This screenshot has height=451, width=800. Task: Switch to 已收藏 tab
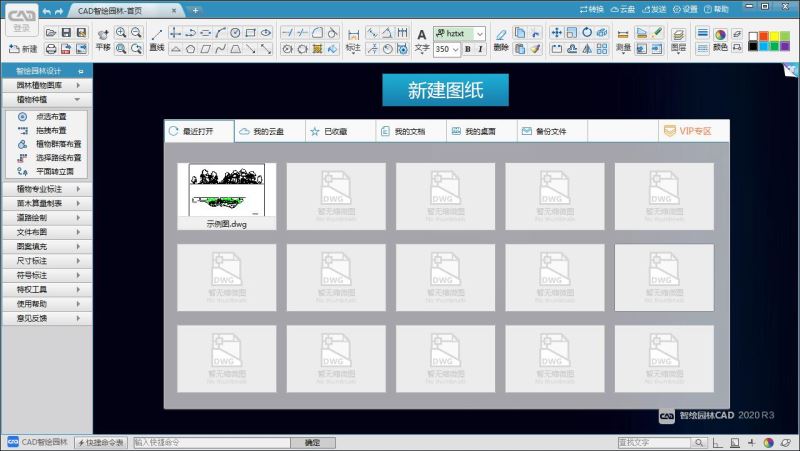(340, 131)
